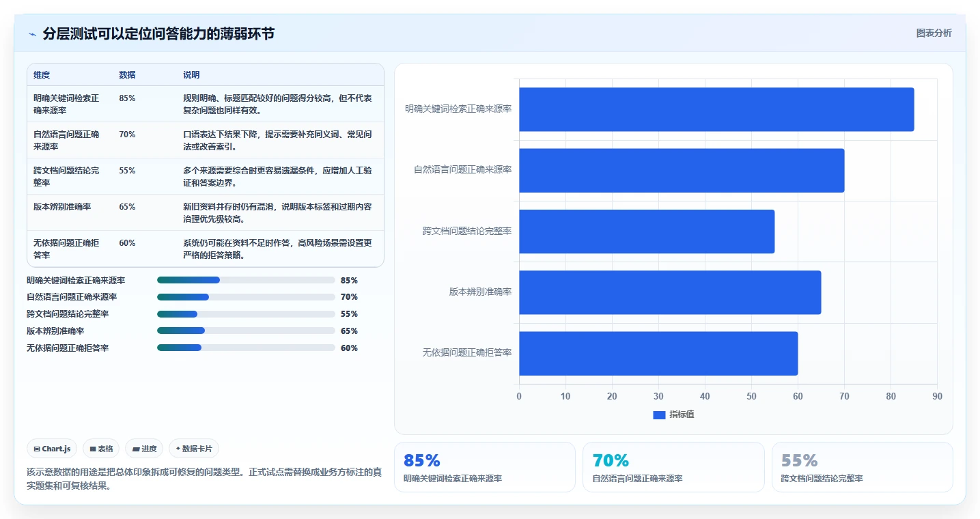Viewport: 980px width, 519px height.
Task: Click the 85% value in the table
Action: 127,98
